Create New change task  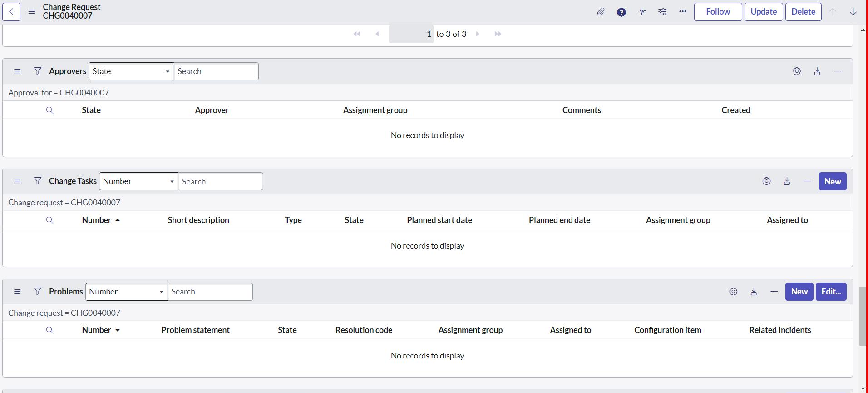click(x=833, y=181)
